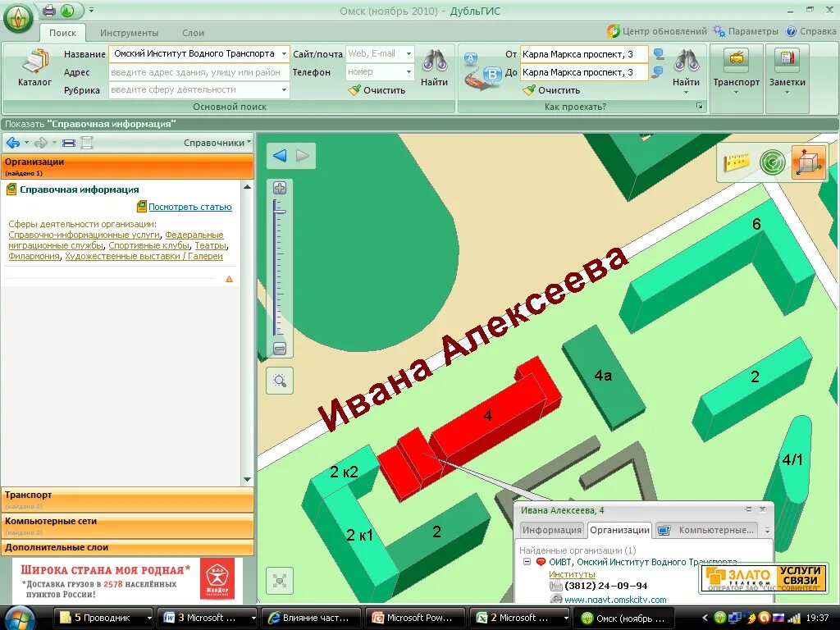Click the fit-to-screen map button
Image resolution: width=840 pixels, height=630 pixels.
pos(280,581)
